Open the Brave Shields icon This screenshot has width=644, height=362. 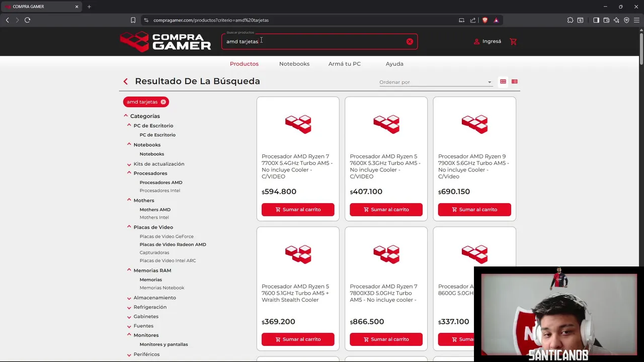coord(485,20)
